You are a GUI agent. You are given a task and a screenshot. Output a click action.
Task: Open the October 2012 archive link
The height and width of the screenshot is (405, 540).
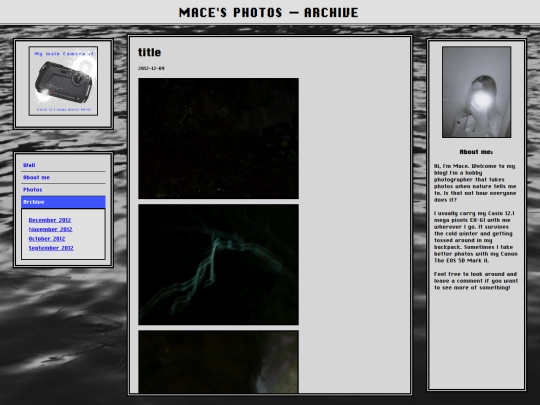pyautogui.click(x=47, y=239)
